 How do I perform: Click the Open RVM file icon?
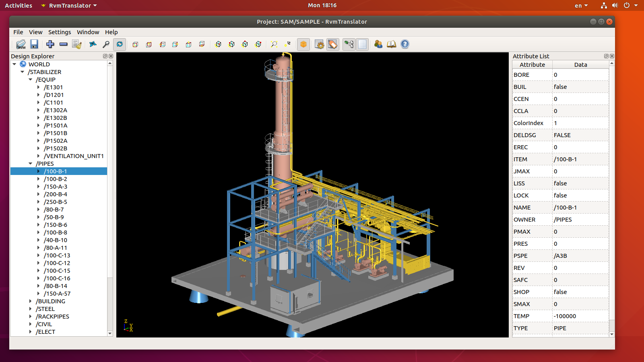pos(21,44)
